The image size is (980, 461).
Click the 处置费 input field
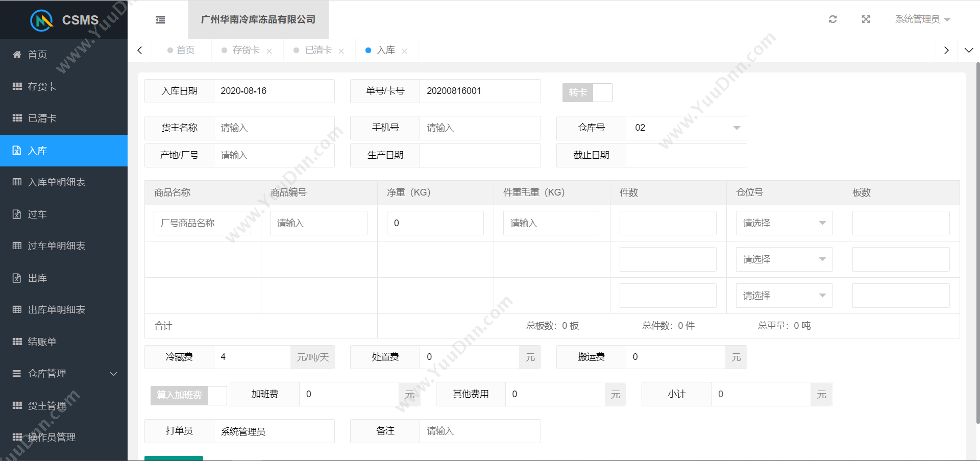470,357
